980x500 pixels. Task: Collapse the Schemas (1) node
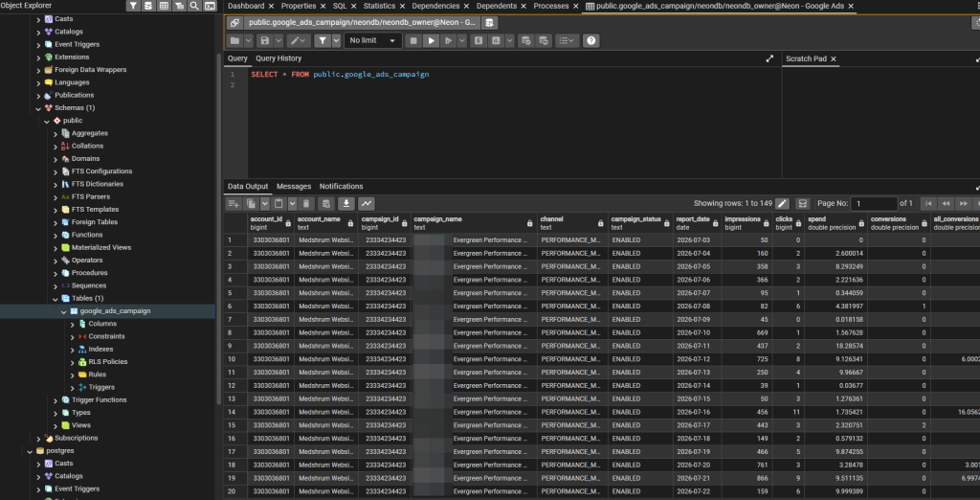coord(38,107)
